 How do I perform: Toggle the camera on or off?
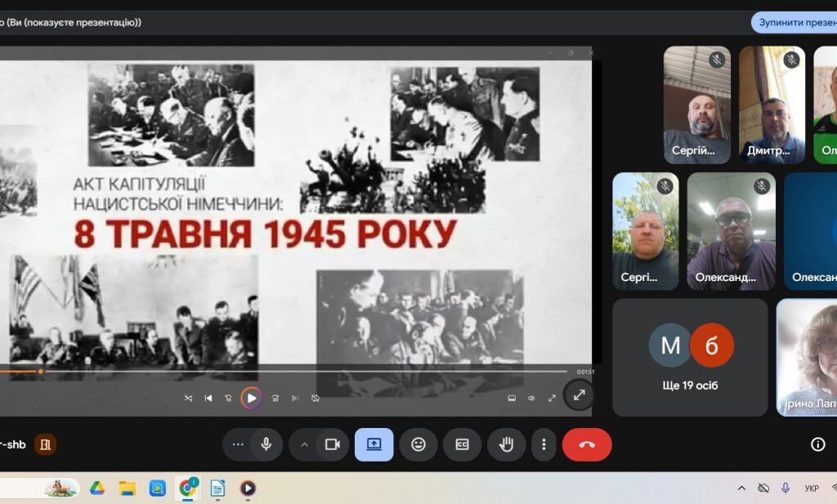point(333,444)
